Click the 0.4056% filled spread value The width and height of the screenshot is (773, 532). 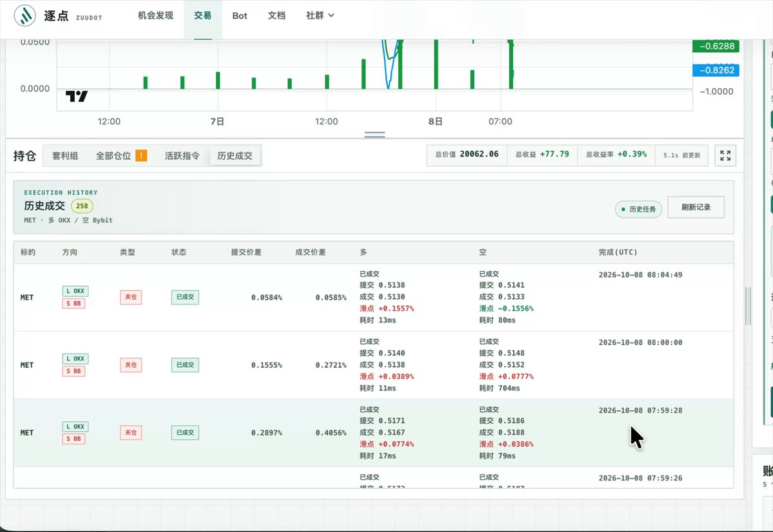(330, 433)
